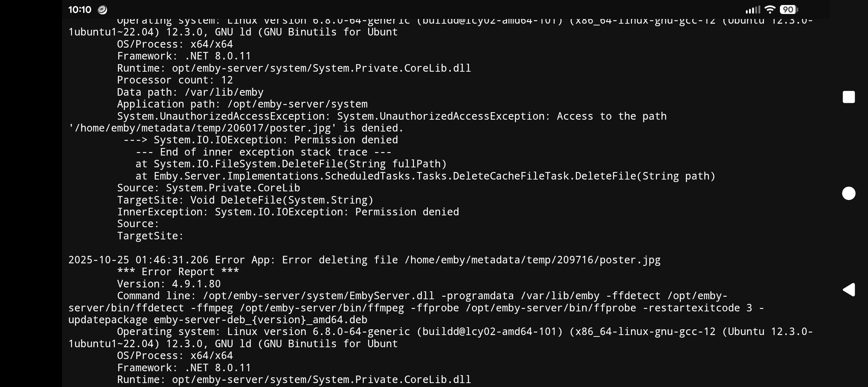Screen dimensions: 868x387
Task: Select the 2025-10-25 01:46:31.206 timestamp
Action: pyautogui.click(x=138, y=260)
